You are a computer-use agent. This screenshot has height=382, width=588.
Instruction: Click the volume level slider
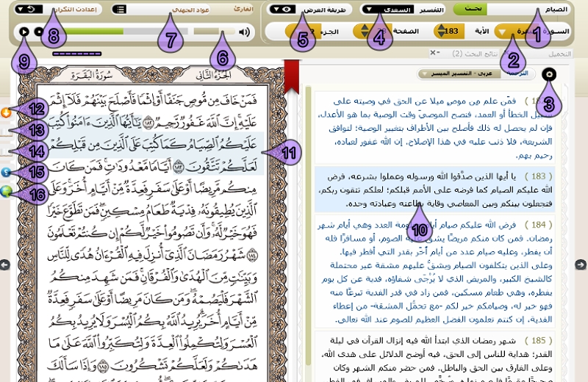click(212, 32)
